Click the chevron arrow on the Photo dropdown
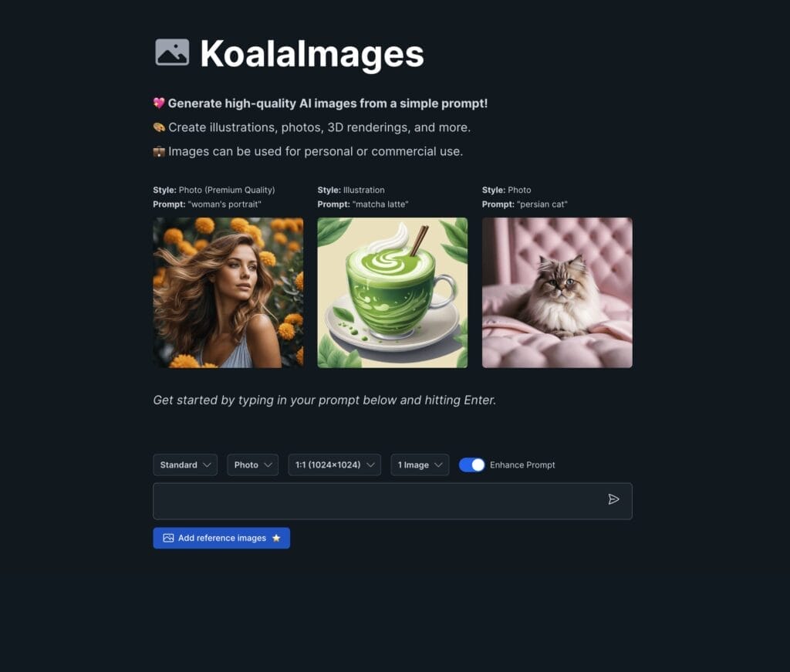Image resolution: width=790 pixels, height=672 pixels. tap(268, 465)
